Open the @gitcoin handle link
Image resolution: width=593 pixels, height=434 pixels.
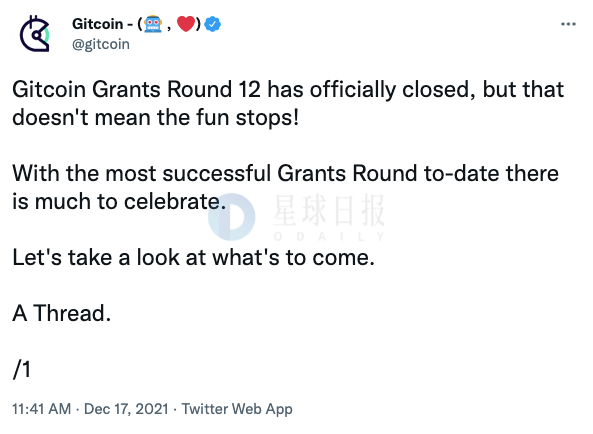(101, 44)
